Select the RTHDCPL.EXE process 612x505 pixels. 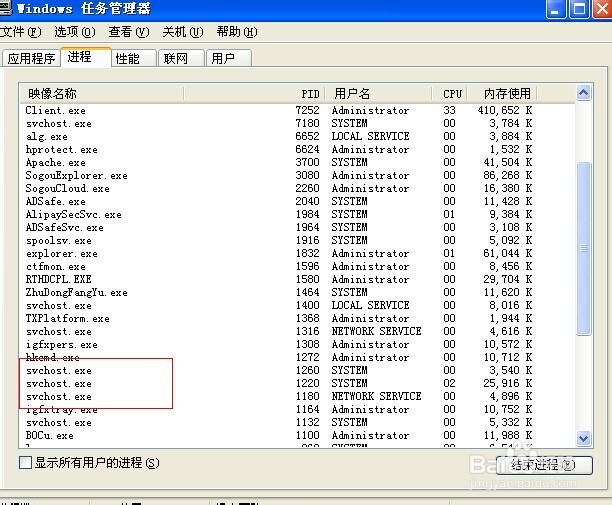pos(297,279)
